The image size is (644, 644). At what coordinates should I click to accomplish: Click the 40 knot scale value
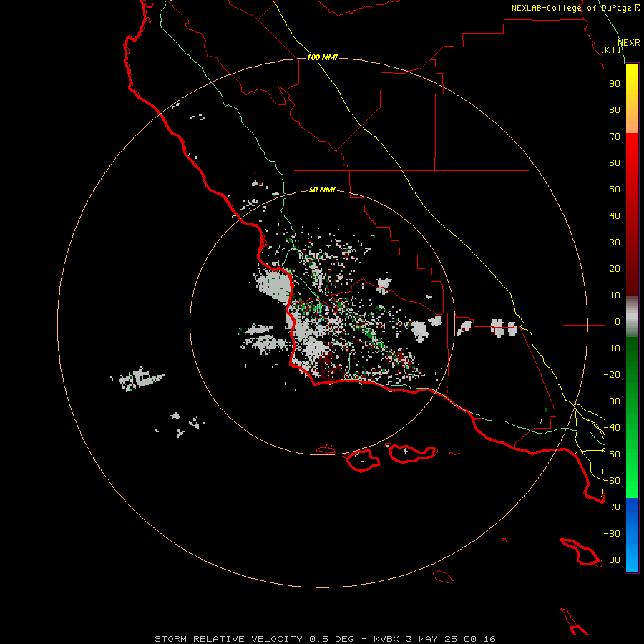point(615,216)
